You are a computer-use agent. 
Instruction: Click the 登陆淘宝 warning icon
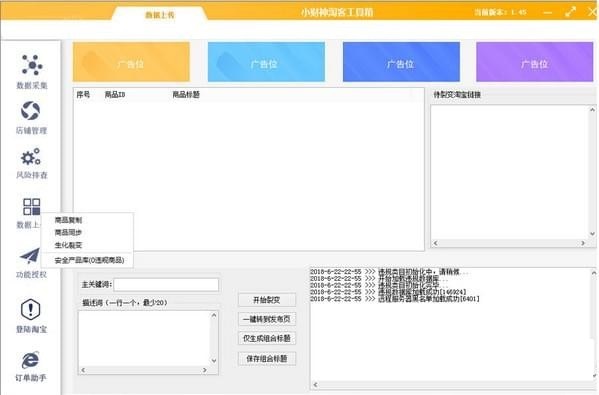coord(31,309)
